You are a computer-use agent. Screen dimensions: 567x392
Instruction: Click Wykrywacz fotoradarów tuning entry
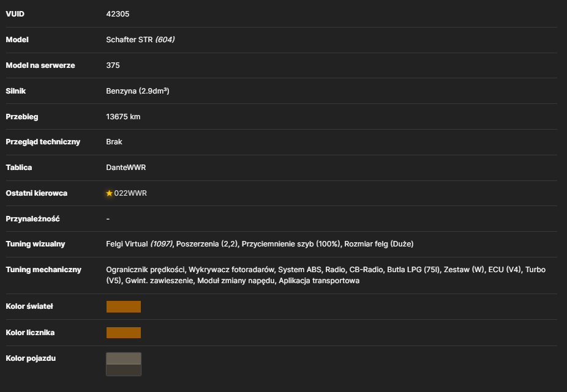(x=231, y=270)
